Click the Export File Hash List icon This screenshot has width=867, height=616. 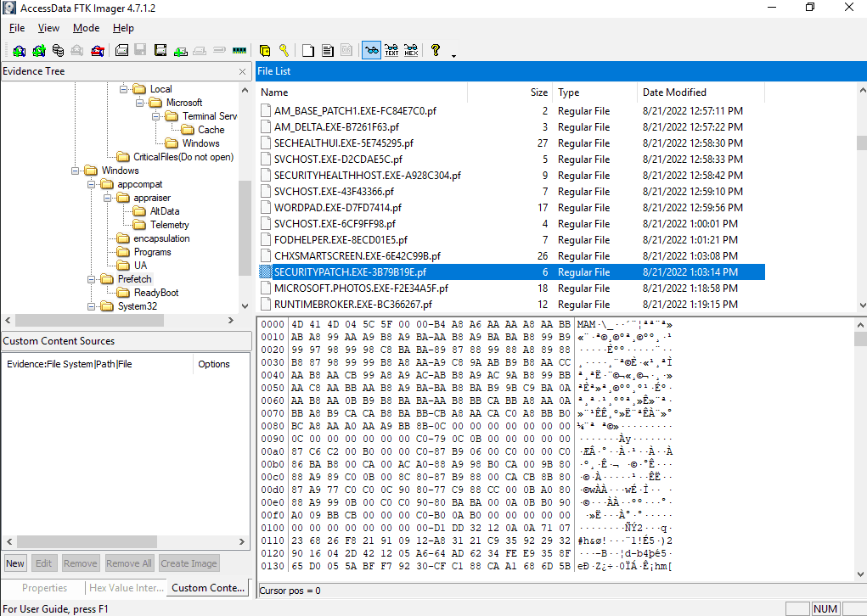pos(327,51)
